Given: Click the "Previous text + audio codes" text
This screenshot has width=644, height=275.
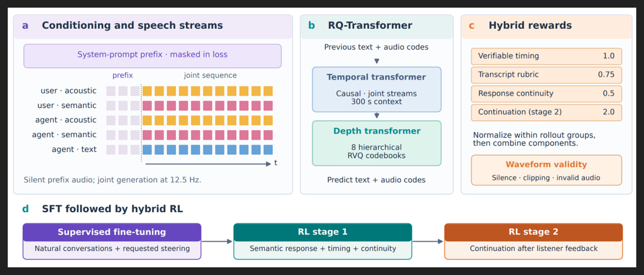Looking at the screenshot, I should coord(376,47).
